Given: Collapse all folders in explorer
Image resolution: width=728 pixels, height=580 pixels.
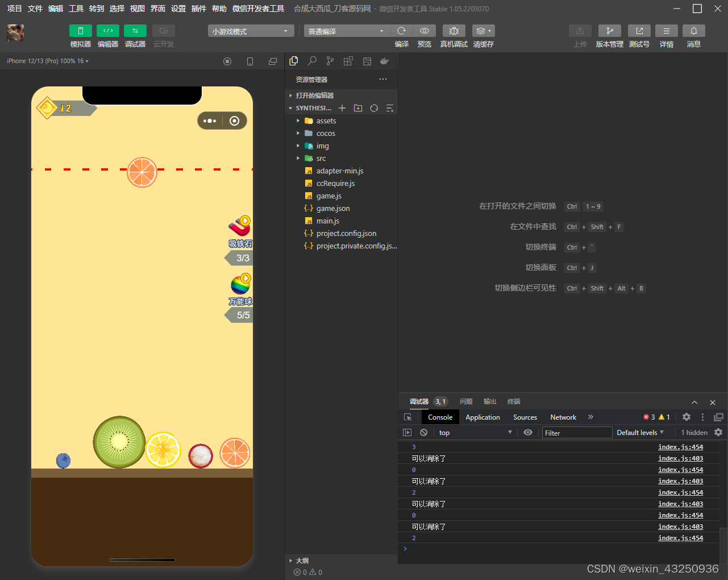Looking at the screenshot, I should tap(390, 108).
